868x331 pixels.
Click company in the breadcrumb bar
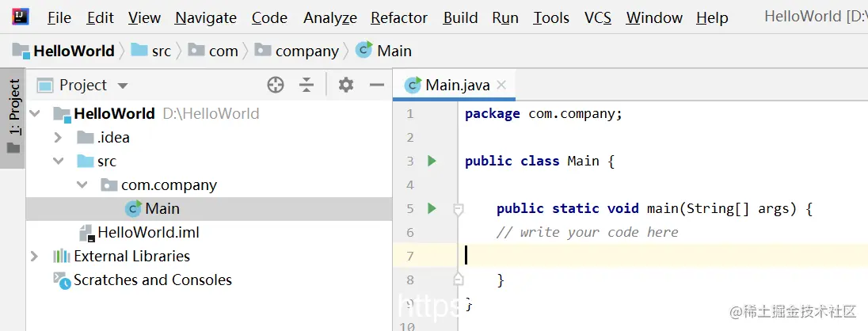coord(297,51)
